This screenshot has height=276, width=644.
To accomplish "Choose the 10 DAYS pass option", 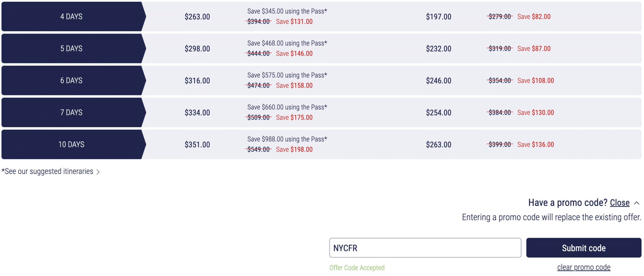I will click(321, 144).
